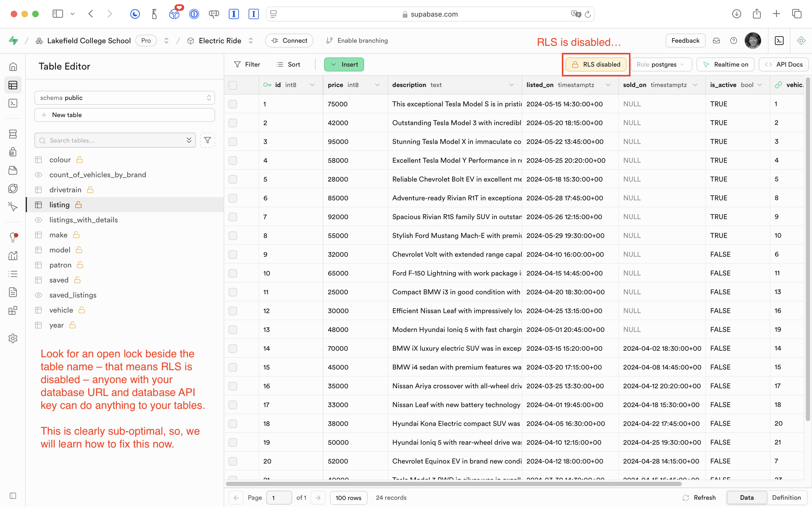This screenshot has width=812, height=507.
Task: Click the Supabase logo home icon
Action: tap(13, 41)
